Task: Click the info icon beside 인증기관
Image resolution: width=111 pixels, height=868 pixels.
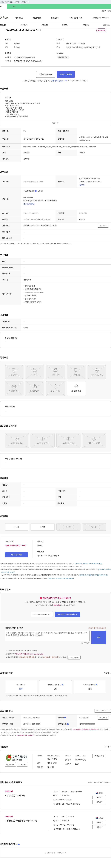Action: pos(65,718)
